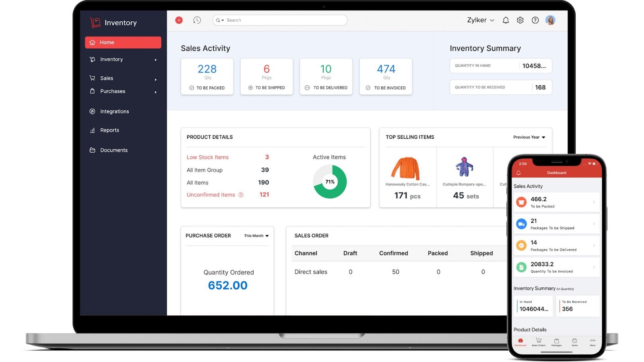Click the Reports sidebar icon
This screenshot has width=644, height=362.
92,130
